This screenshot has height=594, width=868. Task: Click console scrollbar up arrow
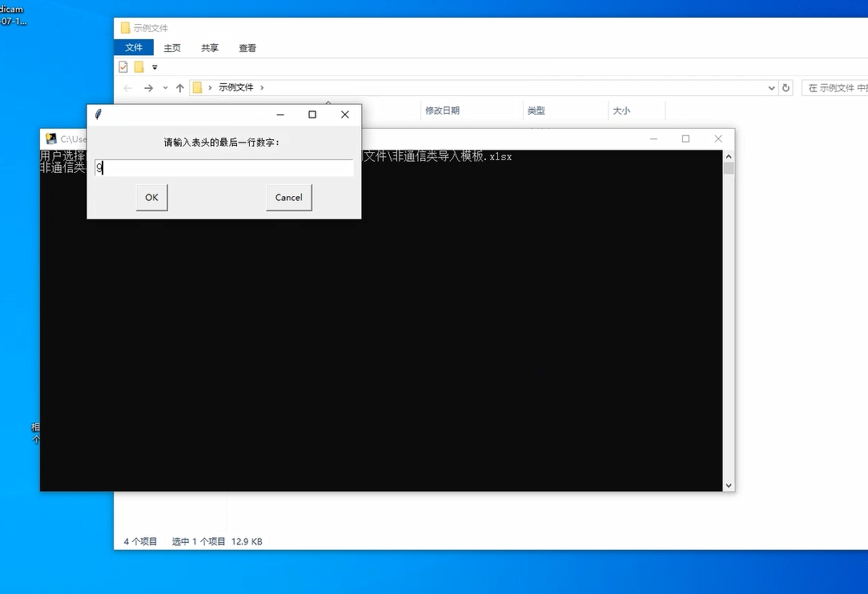pyautogui.click(x=729, y=157)
